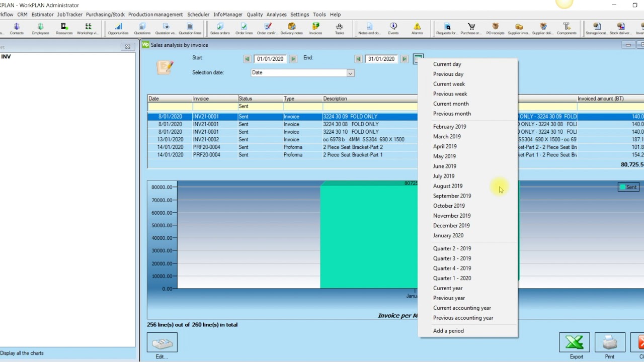Open the Quotations toolbar icon

pyautogui.click(x=142, y=29)
